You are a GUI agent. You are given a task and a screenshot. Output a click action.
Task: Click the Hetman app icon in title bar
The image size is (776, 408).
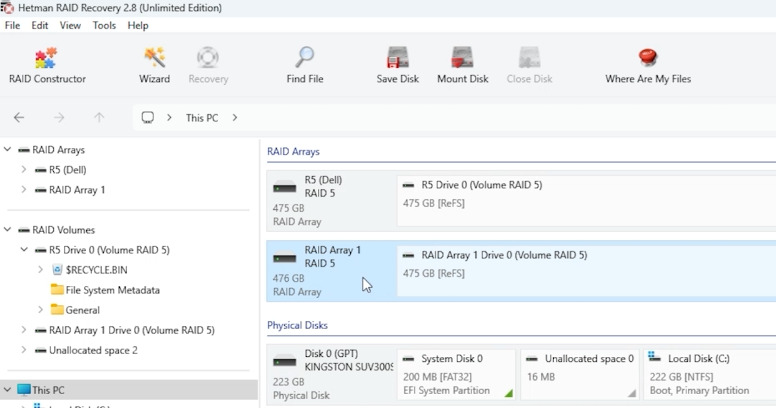[7, 7]
